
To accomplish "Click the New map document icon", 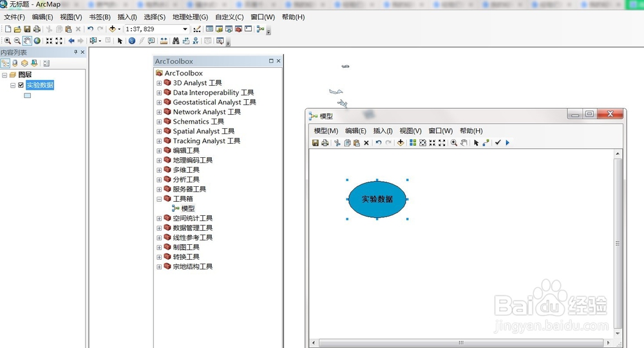I will coord(8,29).
